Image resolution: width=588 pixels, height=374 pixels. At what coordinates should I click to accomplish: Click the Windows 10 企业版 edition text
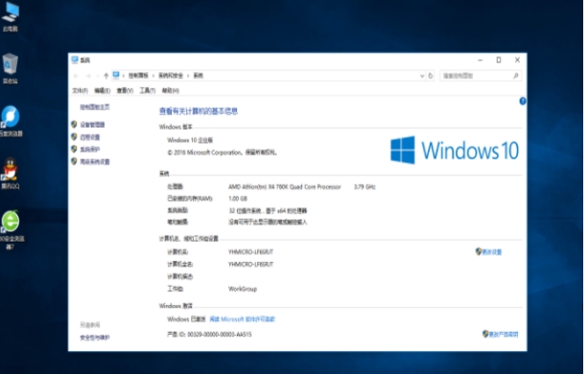tap(190, 140)
